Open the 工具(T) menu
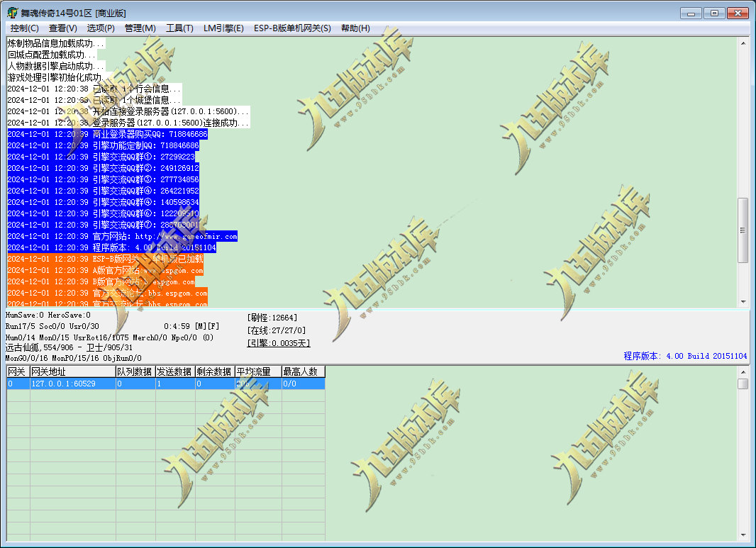756x548 pixels. click(x=180, y=28)
